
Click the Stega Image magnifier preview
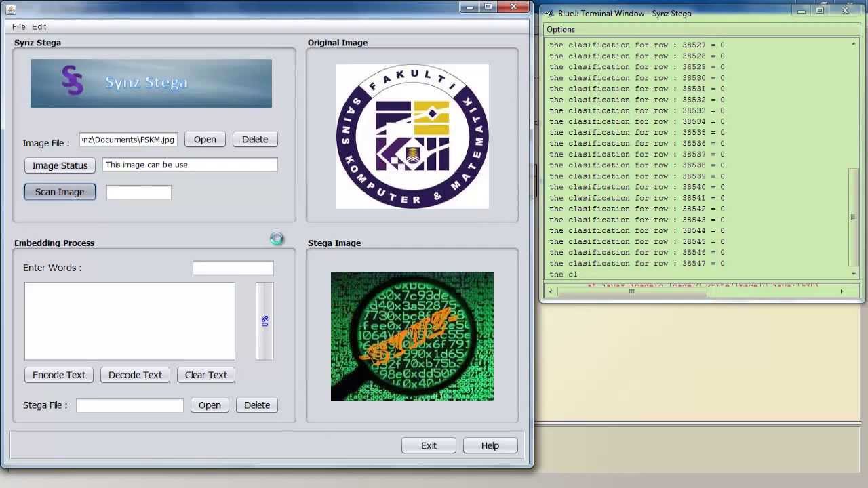pos(412,336)
